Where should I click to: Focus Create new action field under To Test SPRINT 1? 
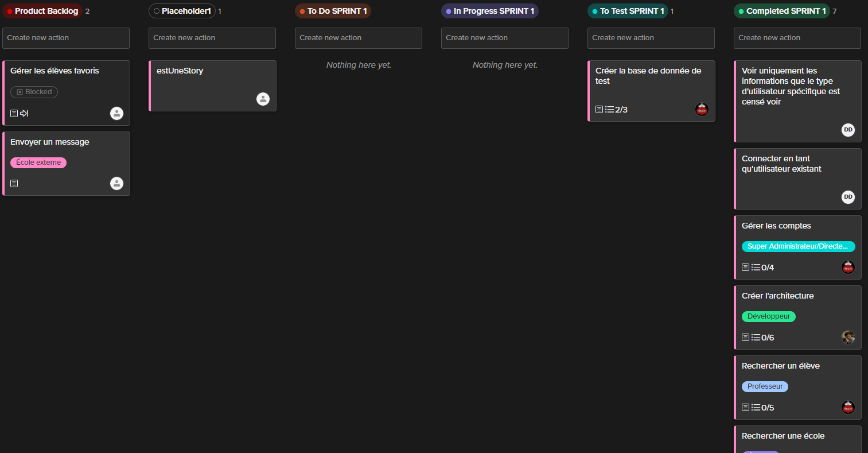[x=651, y=38]
